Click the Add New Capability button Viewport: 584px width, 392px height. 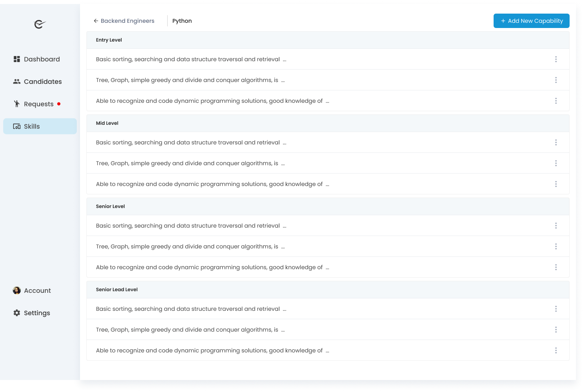[531, 20]
